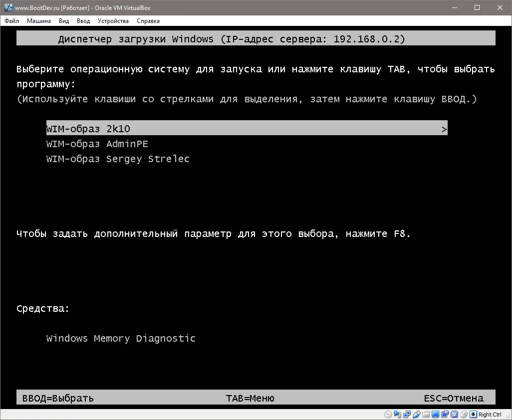The height and width of the screenshot is (420, 512).
Task: Select Windows Memory Diagnostic tool
Action: tap(121, 338)
